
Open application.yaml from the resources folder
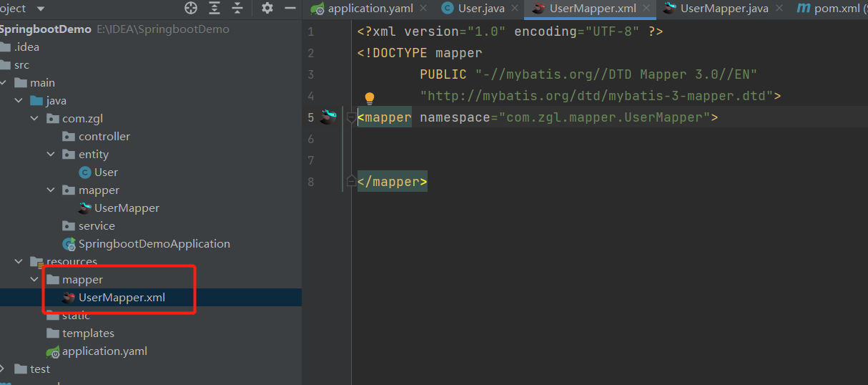coord(104,351)
